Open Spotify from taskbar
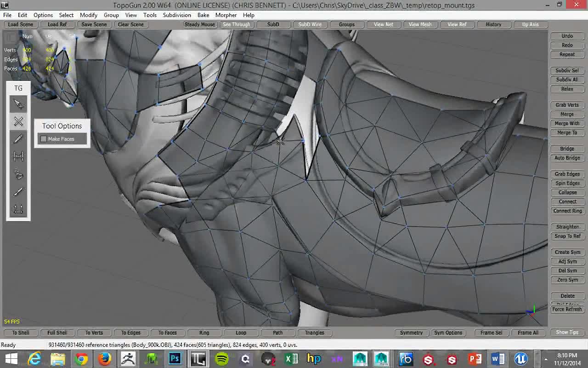 click(x=222, y=359)
